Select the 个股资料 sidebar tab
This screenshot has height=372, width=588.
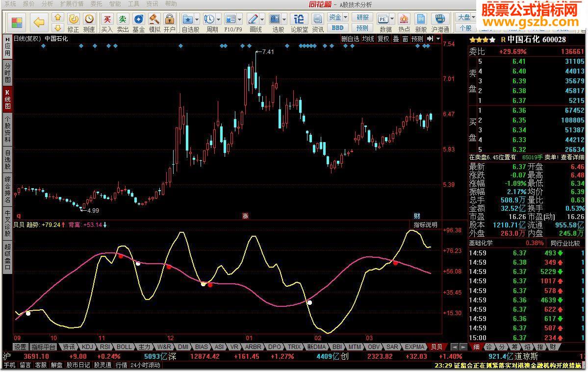pos(7,129)
